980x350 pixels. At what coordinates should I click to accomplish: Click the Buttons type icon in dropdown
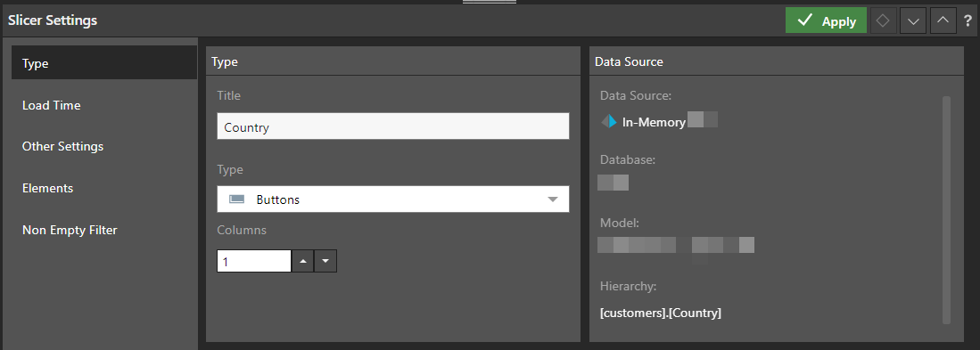point(237,199)
